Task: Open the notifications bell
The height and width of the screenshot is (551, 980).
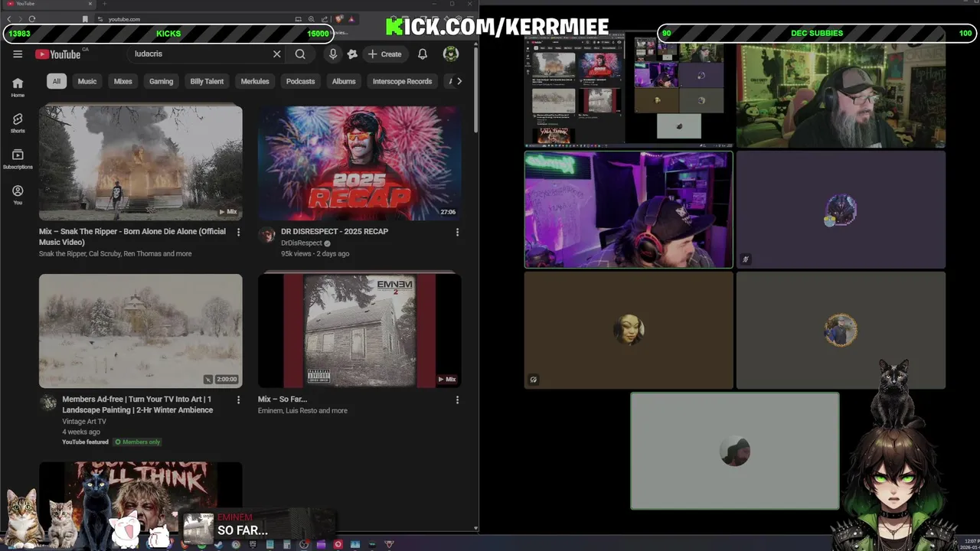Action: pyautogui.click(x=422, y=54)
